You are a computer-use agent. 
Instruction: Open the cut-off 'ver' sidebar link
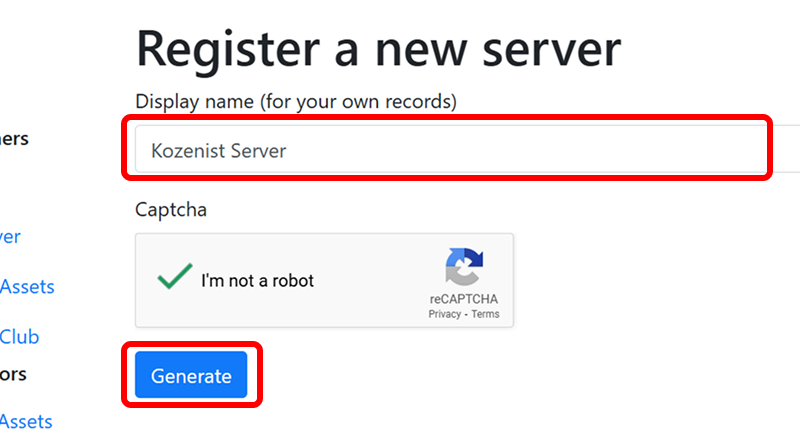click(x=10, y=237)
